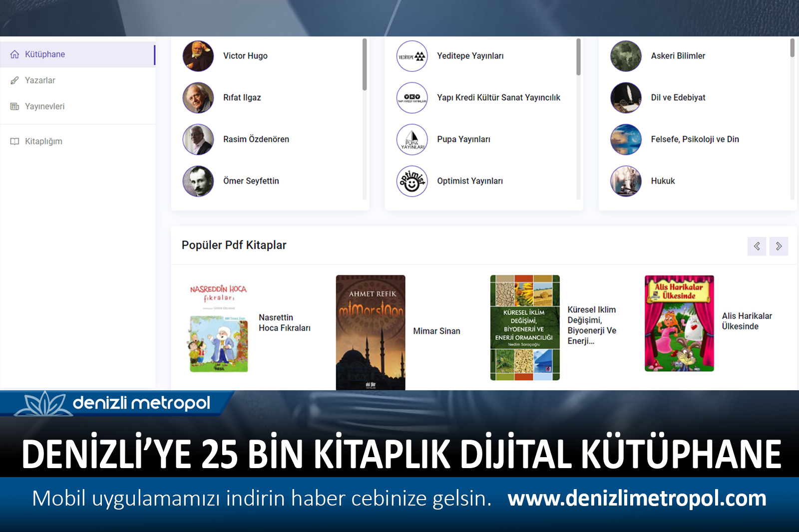Open author Rıfat Ilgaz
Viewport: 799px width, 532px height.
point(242,98)
